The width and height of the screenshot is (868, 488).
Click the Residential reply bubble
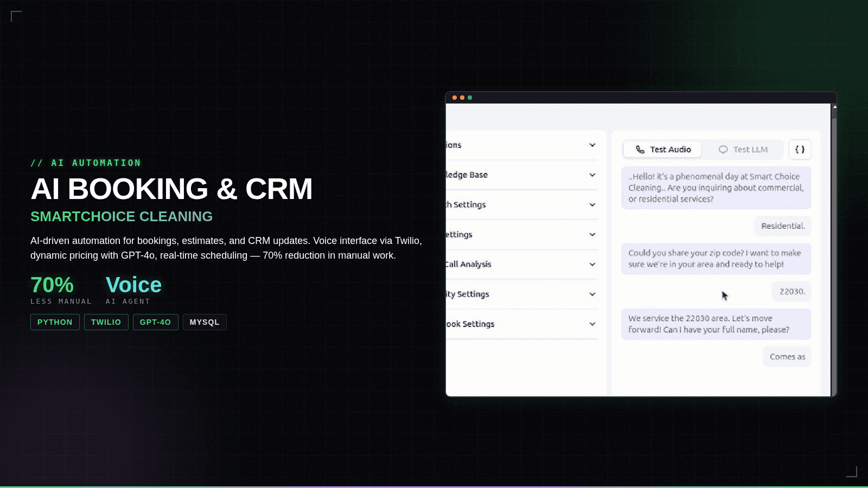click(783, 226)
